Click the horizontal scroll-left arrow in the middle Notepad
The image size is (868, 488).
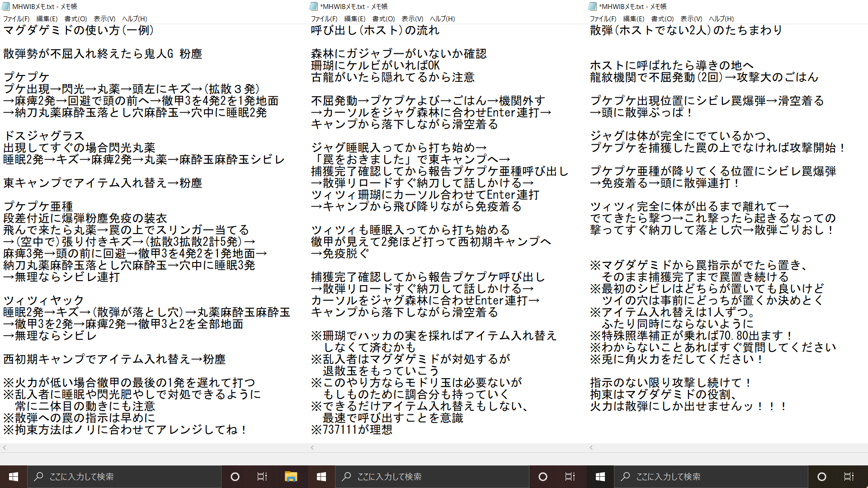click(312, 448)
